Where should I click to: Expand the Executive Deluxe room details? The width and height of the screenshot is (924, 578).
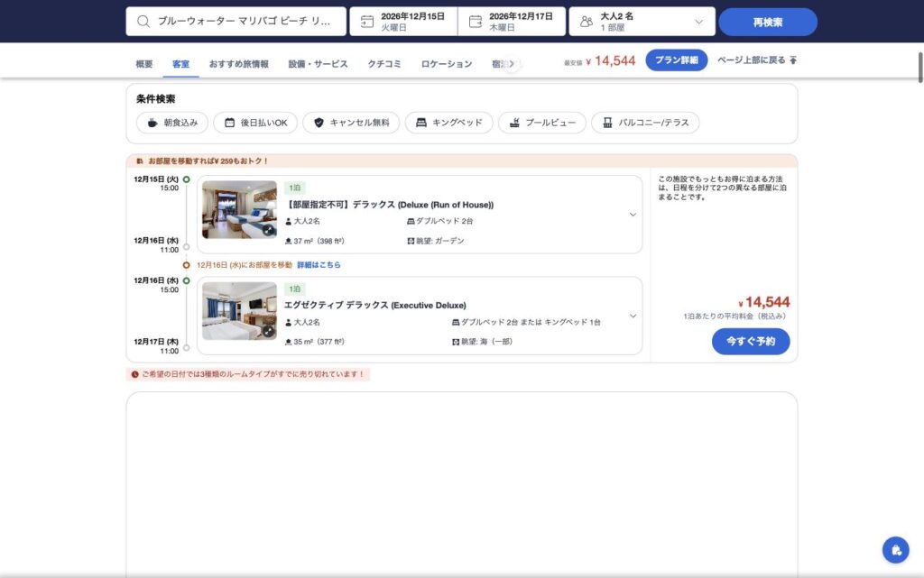point(633,316)
